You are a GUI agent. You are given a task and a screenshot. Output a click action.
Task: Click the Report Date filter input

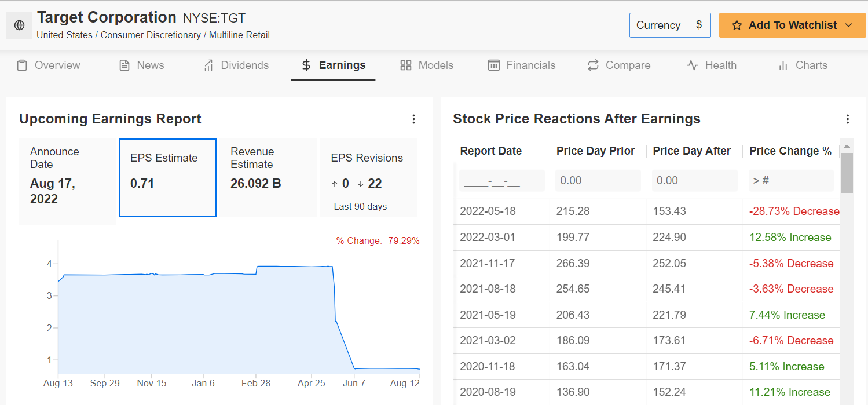502,181
